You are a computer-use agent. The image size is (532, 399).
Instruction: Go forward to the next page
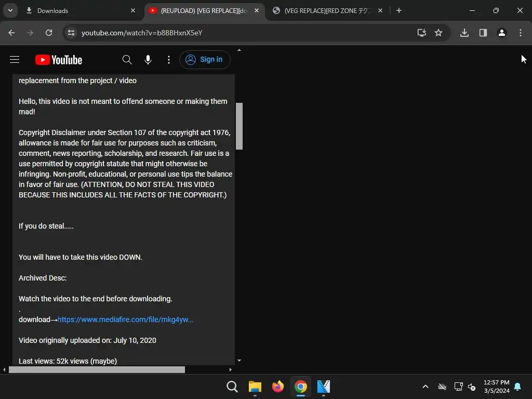[30, 33]
